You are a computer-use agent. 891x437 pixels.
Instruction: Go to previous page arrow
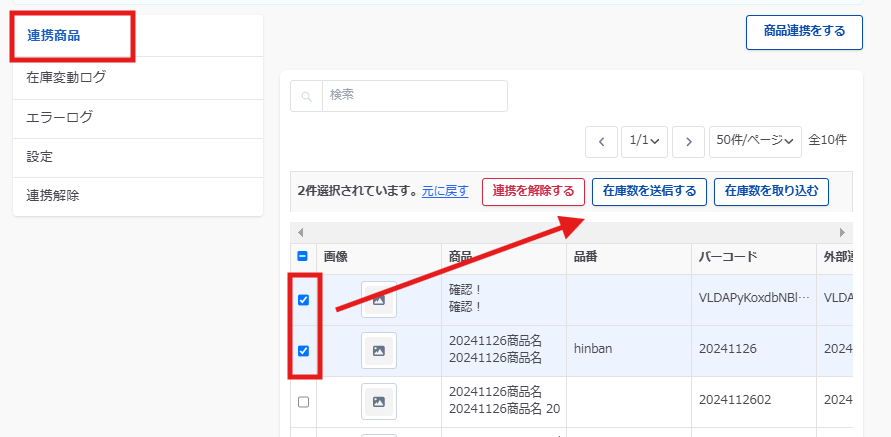pos(601,141)
